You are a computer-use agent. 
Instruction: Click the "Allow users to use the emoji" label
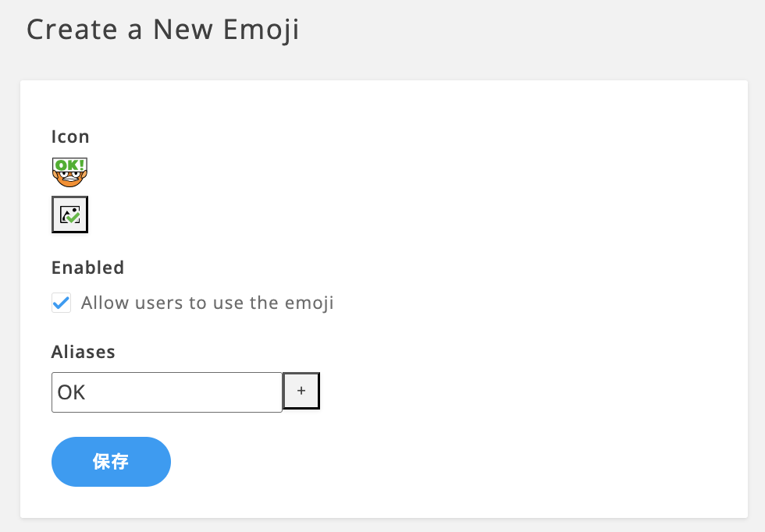[x=207, y=303]
